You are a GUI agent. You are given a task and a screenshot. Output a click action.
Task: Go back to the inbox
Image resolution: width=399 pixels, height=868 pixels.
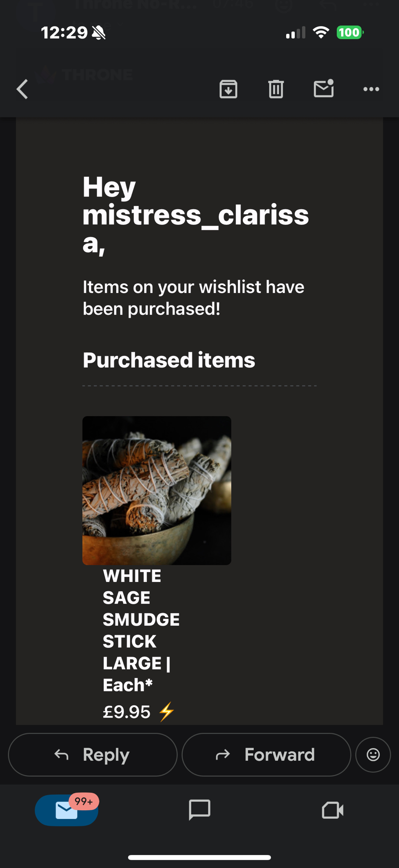point(23,89)
